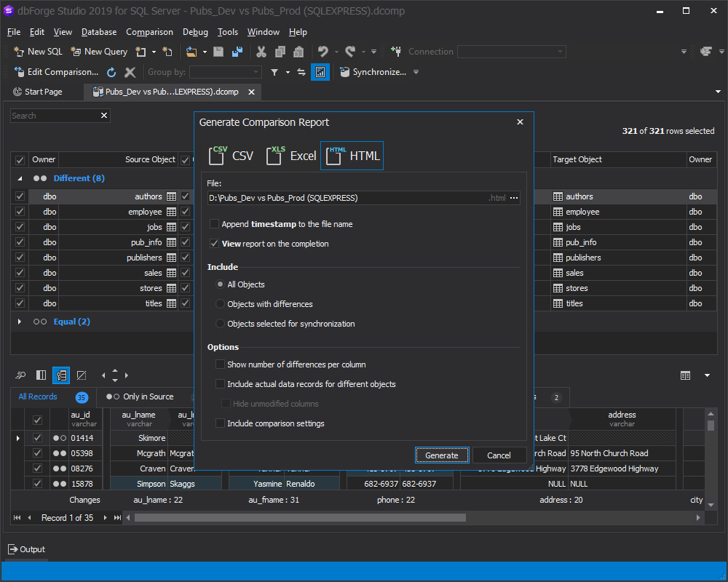Check Include actual data records option
This screenshot has height=582, width=728.
click(220, 384)
